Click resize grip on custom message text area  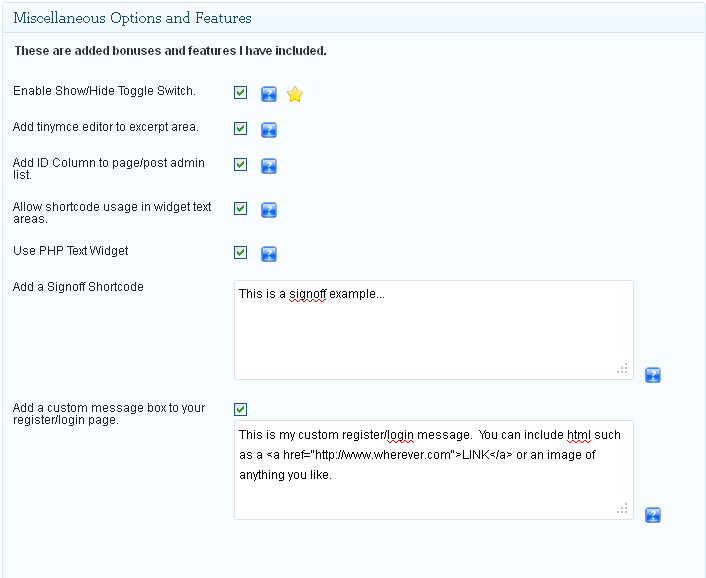coord(623,509)
